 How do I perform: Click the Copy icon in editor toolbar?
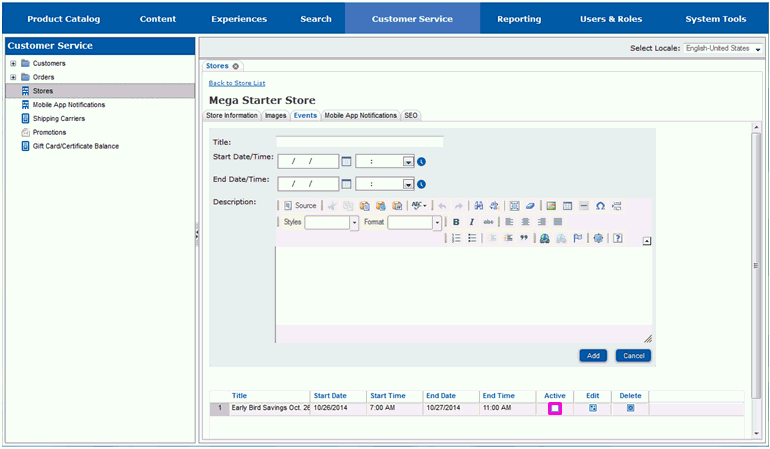[348, 206]
